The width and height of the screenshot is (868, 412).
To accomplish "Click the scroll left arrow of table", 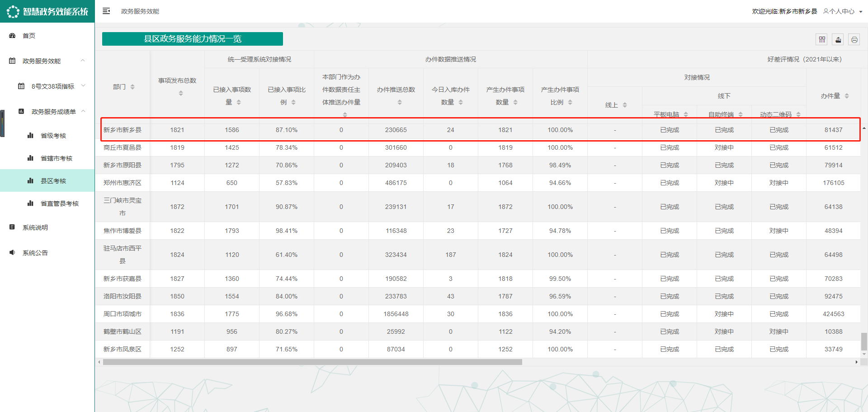I will 99,362.
